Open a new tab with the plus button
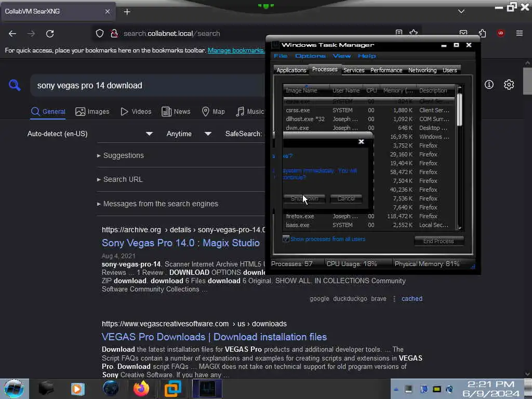 point(127,12)
